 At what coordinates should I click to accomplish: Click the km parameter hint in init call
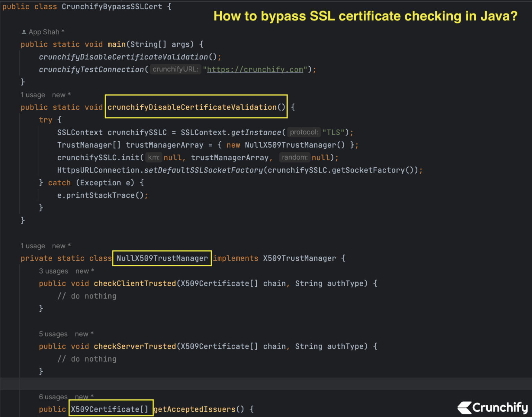[x=153, y=157]
